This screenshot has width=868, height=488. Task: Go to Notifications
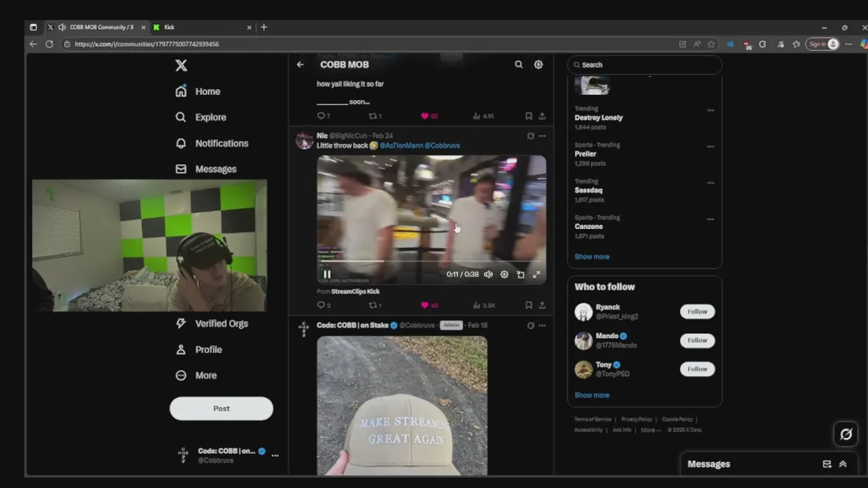tap(212, 143)
